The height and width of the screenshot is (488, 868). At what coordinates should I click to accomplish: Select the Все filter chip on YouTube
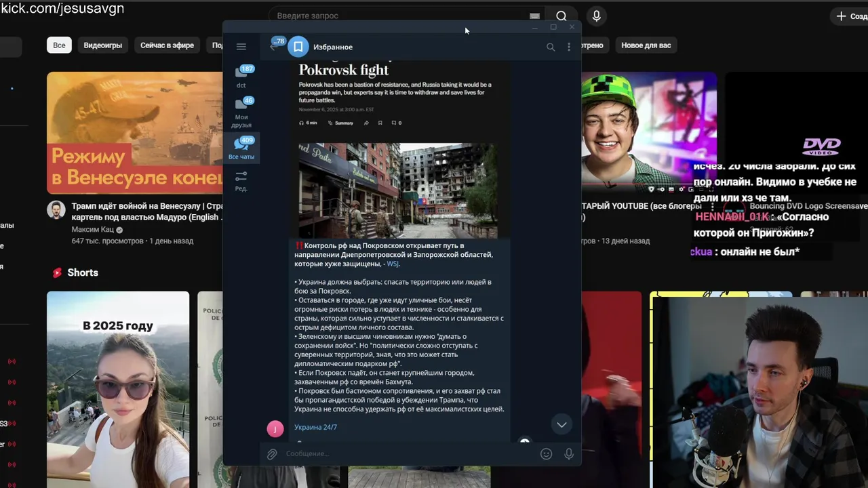point(59,45)
